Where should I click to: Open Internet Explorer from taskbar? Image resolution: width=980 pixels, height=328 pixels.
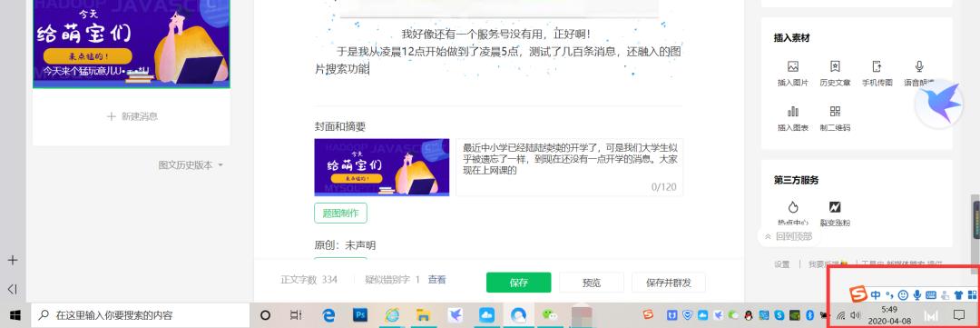coord(393,315)
